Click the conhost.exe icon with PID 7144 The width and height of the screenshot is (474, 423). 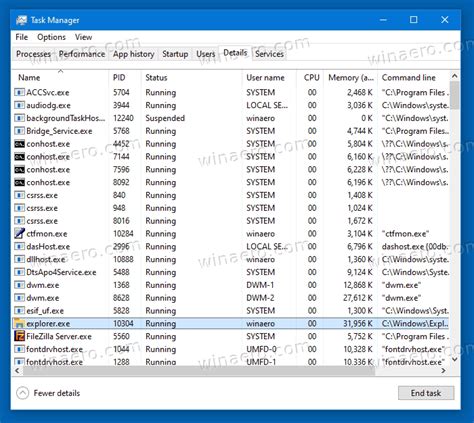click(19, 157)
